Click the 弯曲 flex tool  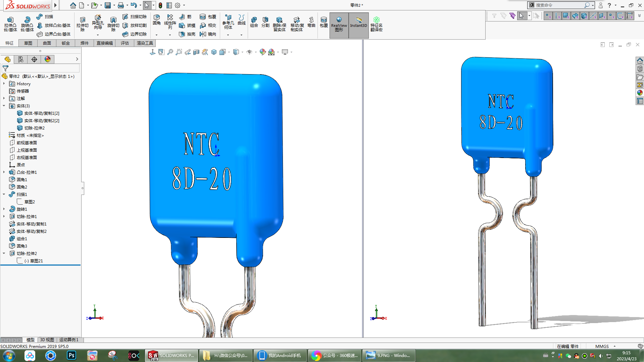pyautogui.click(x=311, y=22)
